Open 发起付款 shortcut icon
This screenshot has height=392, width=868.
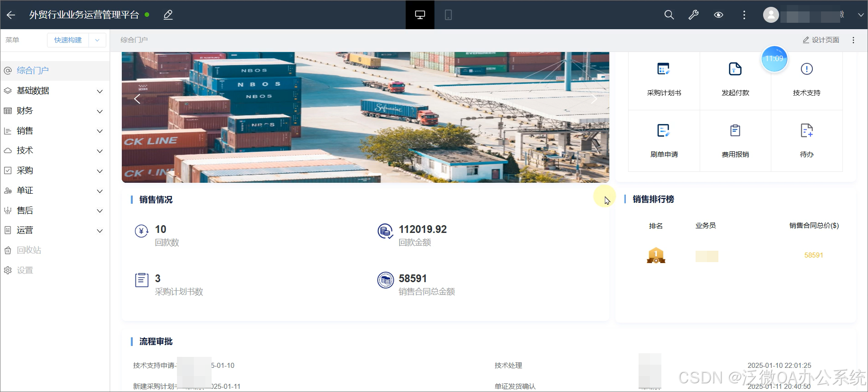735,69
